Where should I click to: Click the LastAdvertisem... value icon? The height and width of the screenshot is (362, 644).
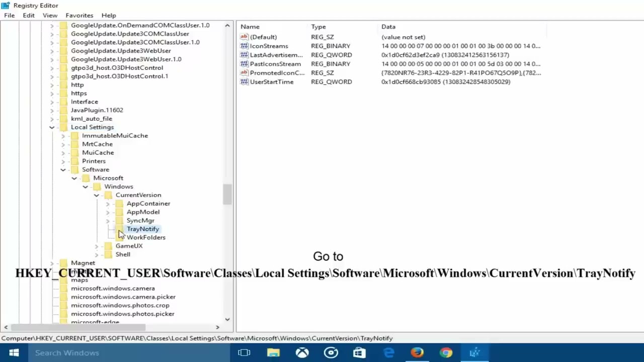244,55
